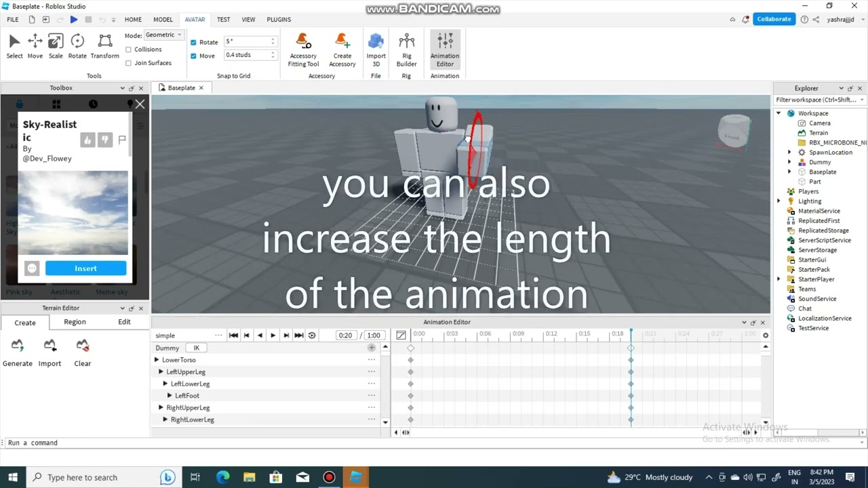Run the game with the blue Play icon
This screenshot has height=488, width=868.
(74, 20)
